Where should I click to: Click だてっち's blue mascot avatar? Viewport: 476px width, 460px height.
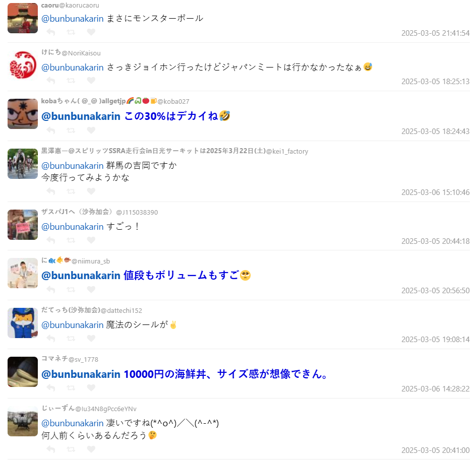pyautogui.click(x=23, y=323)
